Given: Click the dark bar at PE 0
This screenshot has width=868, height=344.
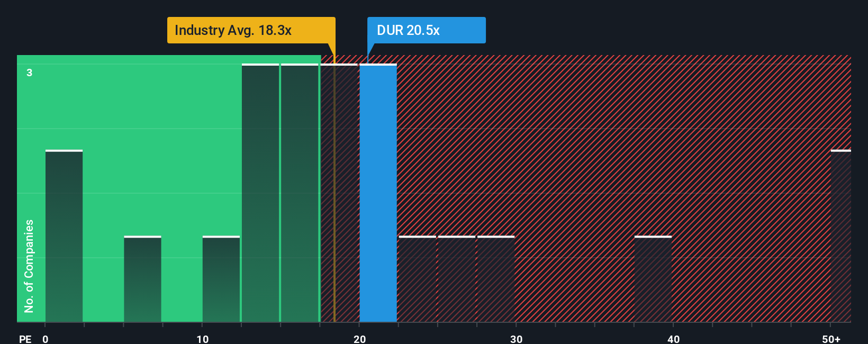Looking at the screenshot, I should coord(64,236).
